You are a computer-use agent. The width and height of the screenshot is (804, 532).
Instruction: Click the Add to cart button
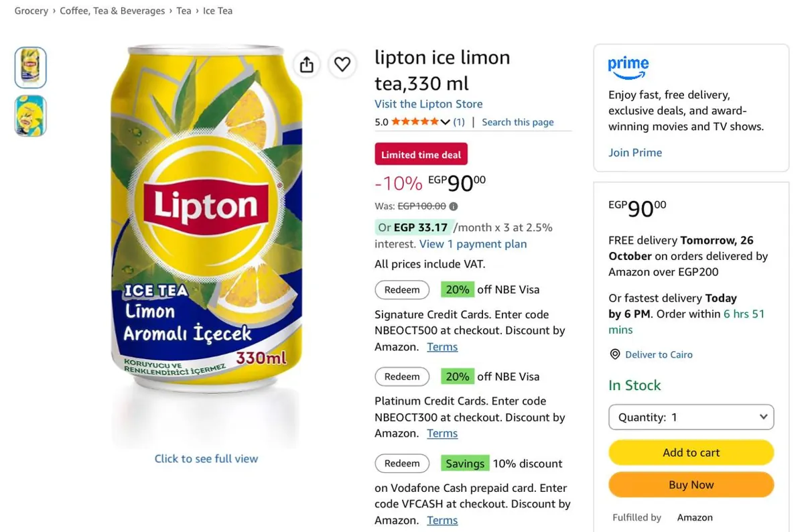click(691, 452)
